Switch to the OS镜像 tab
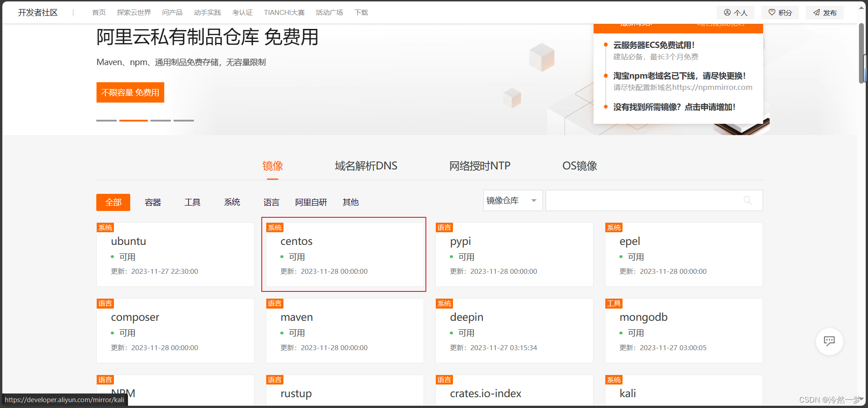 [580, 166]
